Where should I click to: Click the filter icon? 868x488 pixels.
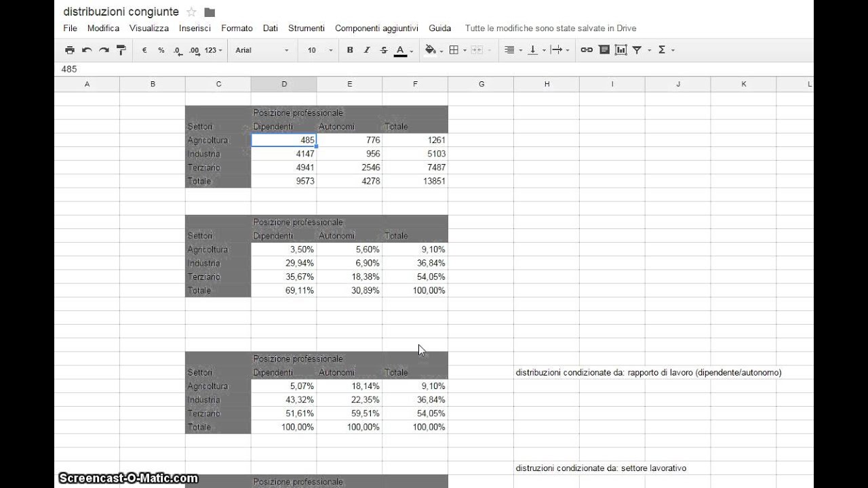coord(637,50)
